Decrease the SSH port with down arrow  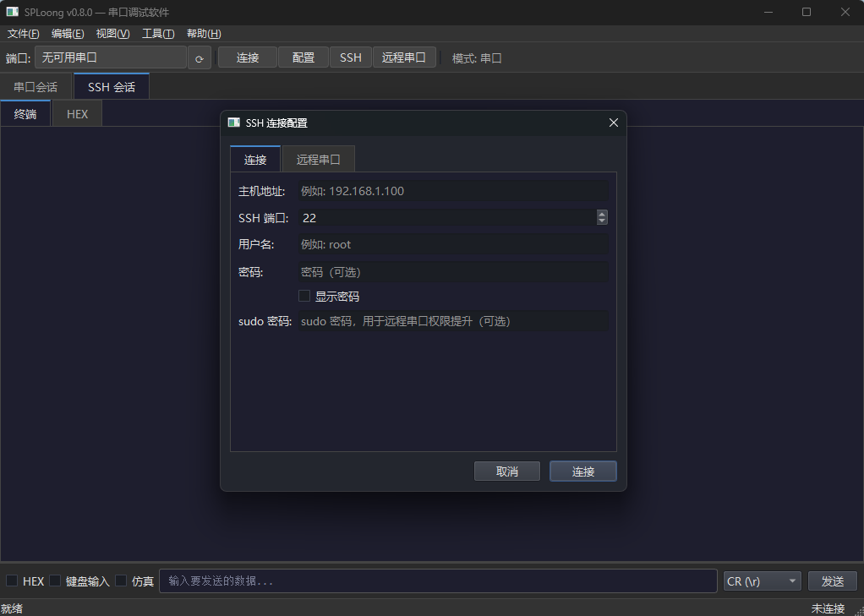[602, 221]
